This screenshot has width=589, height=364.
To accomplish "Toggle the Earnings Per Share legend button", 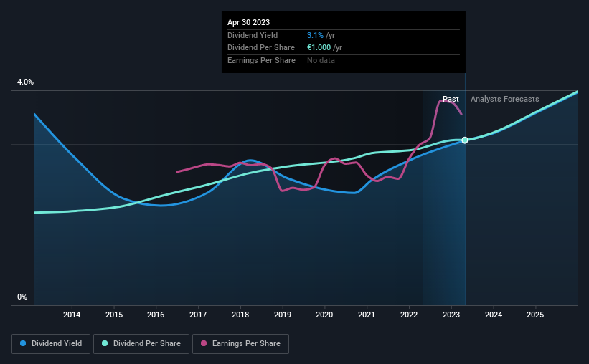I will click(240, 344).
